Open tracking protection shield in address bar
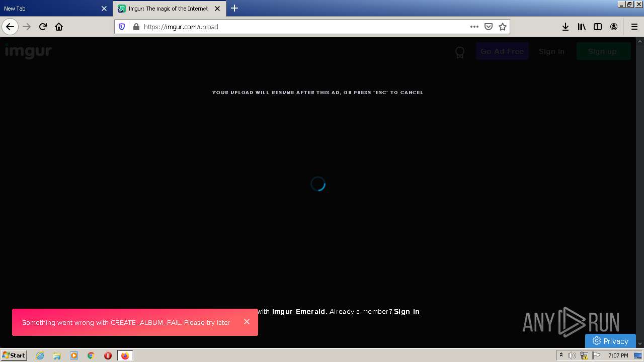This screenshot has width=644, height=362. click(x=122, y=27)
